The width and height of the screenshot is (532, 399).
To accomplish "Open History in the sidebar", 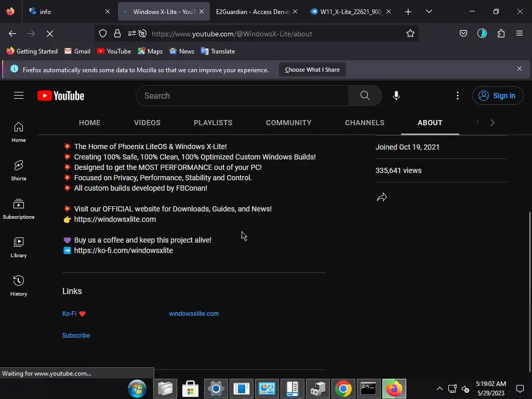I will click(19, 286).
